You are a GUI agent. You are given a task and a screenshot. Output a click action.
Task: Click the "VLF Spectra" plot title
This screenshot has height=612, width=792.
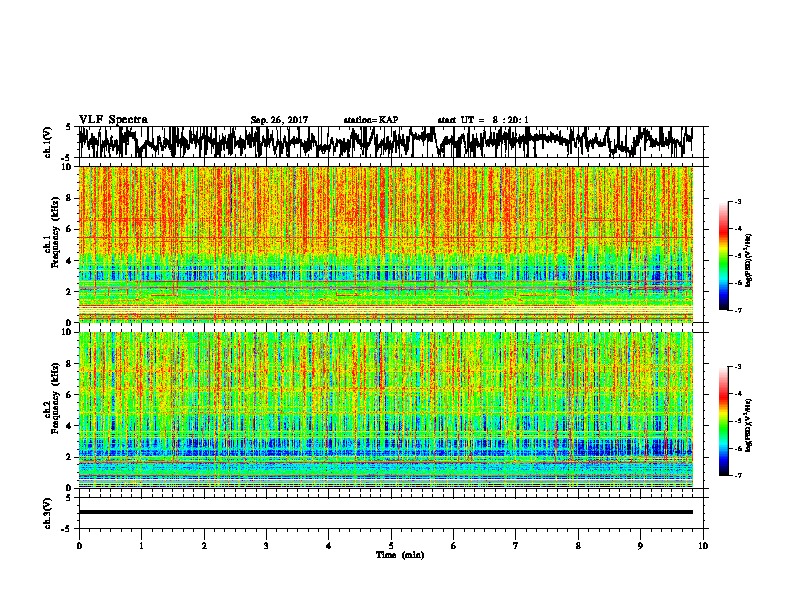click(113, 120)
